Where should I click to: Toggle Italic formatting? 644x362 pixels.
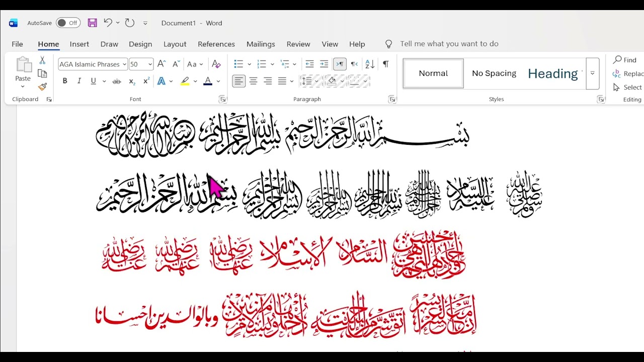[79, 81]
